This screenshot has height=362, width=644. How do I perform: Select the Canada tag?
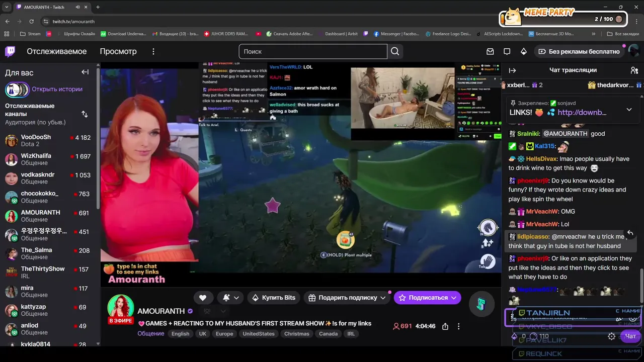(328, 334)
